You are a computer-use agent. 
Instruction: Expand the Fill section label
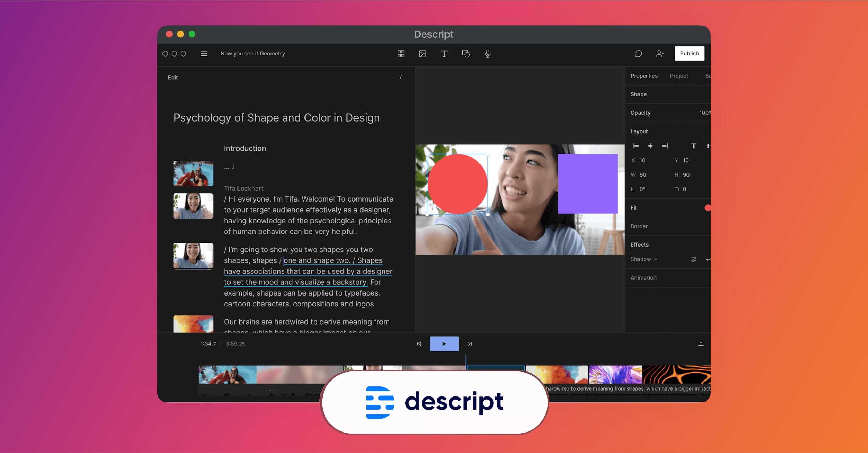tap(634, 208)
